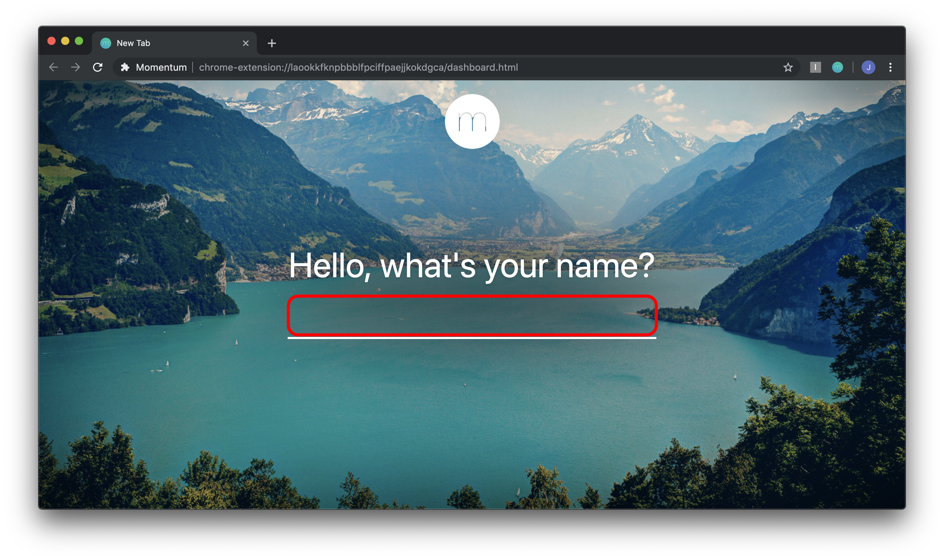
Task: Open Chrome's three-dot menu
Action: click(890, 67)
